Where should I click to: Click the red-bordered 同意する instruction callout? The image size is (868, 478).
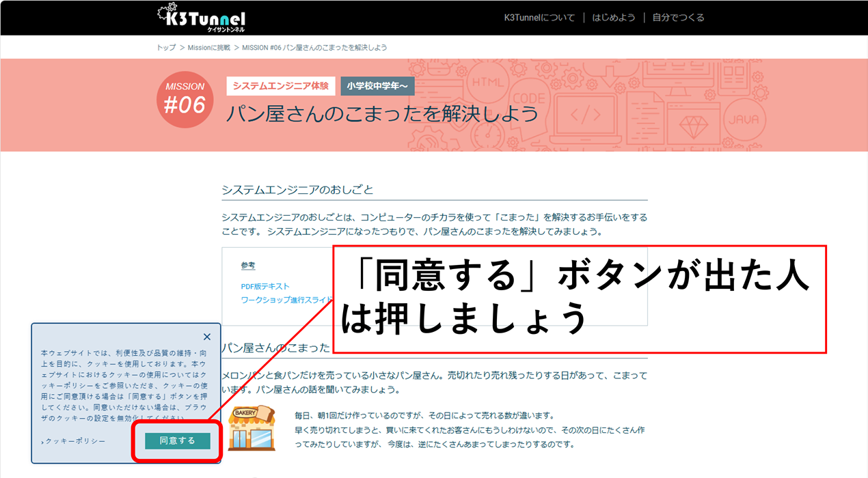pos(579,299)
